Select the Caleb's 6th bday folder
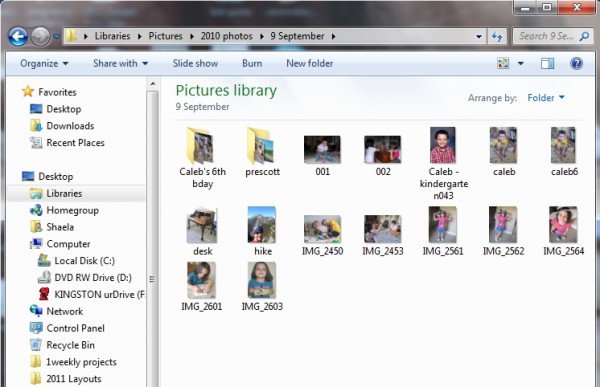This screenshot has width=600, height=387. pyautogui.click(x=202, y=158)
